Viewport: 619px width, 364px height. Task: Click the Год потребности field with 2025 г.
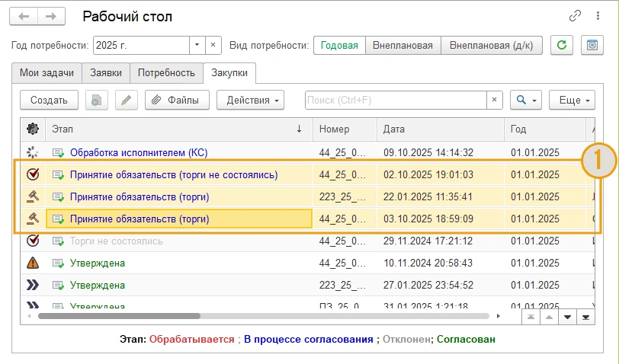[141, 45]
